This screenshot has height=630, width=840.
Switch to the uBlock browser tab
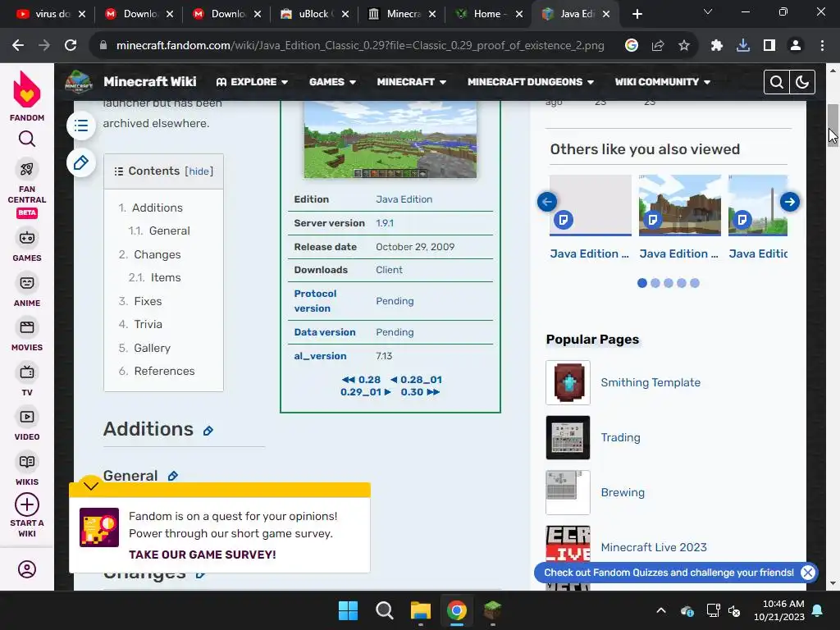pos(314,14)
